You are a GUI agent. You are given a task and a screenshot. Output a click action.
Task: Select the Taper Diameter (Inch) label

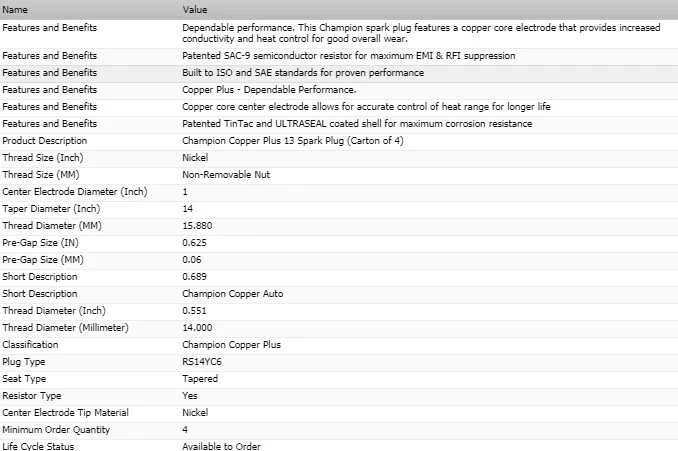51,208
